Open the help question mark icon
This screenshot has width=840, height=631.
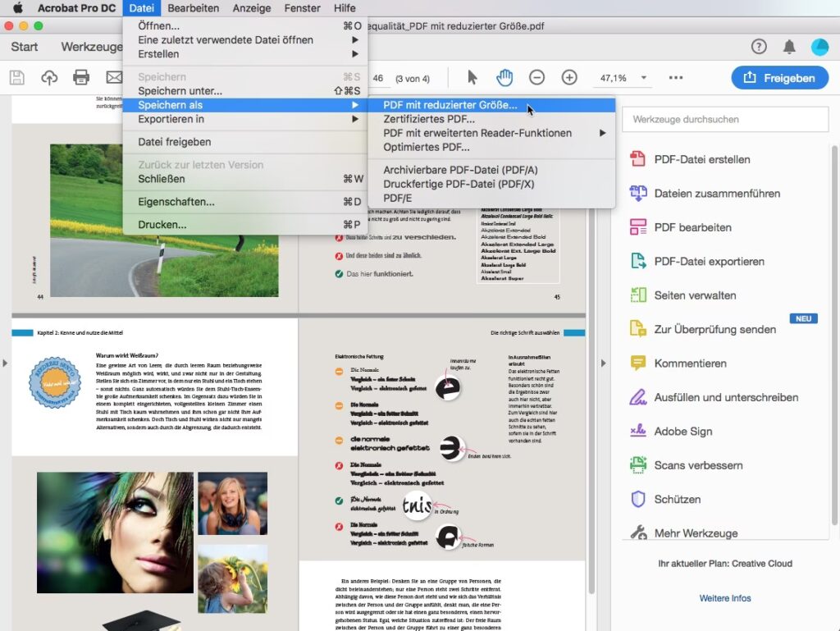[759, 47]
